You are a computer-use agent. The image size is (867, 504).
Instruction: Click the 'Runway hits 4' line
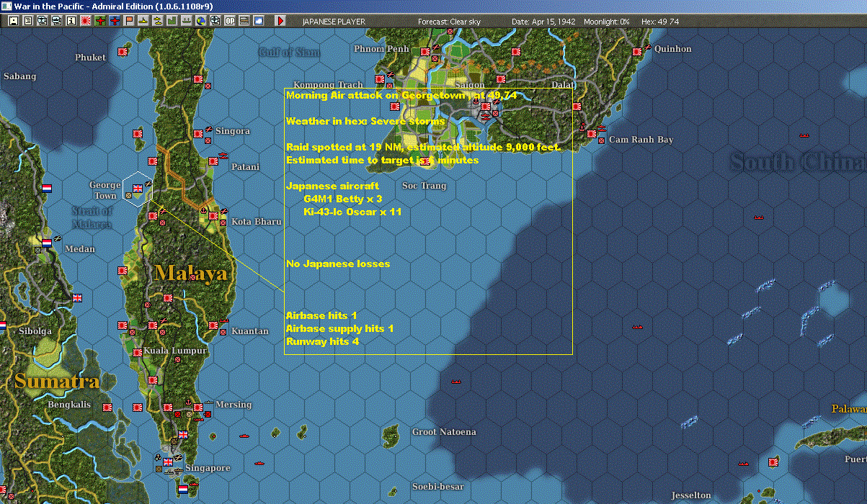pos(322,341)
